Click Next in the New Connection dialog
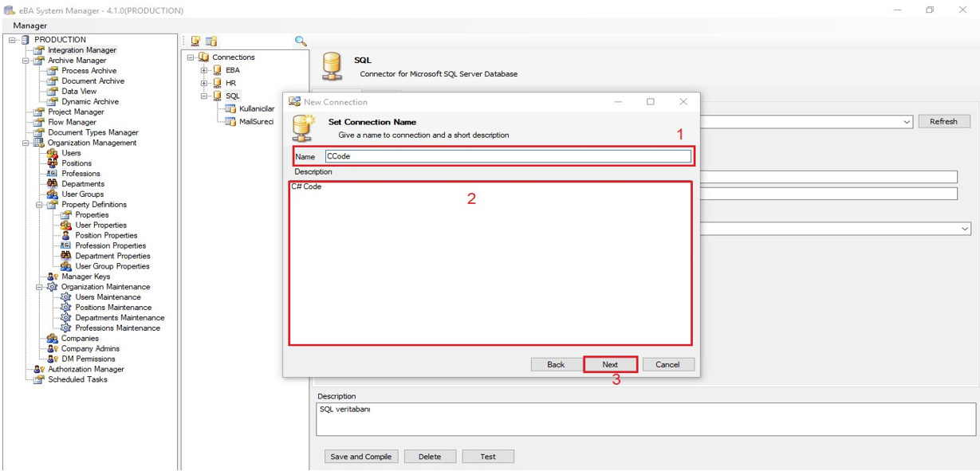The height and width of the screenshot is (471, 980). pos(610,364)
